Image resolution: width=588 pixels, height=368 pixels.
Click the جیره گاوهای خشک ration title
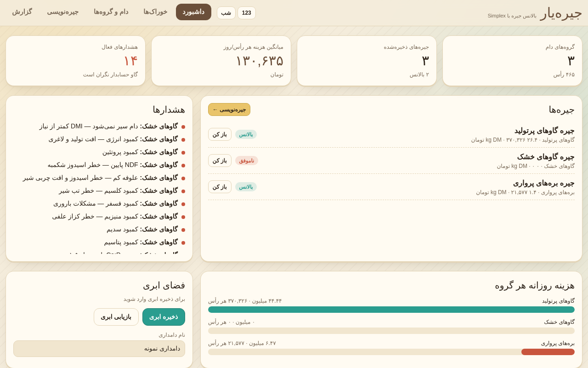click(546, 156)
